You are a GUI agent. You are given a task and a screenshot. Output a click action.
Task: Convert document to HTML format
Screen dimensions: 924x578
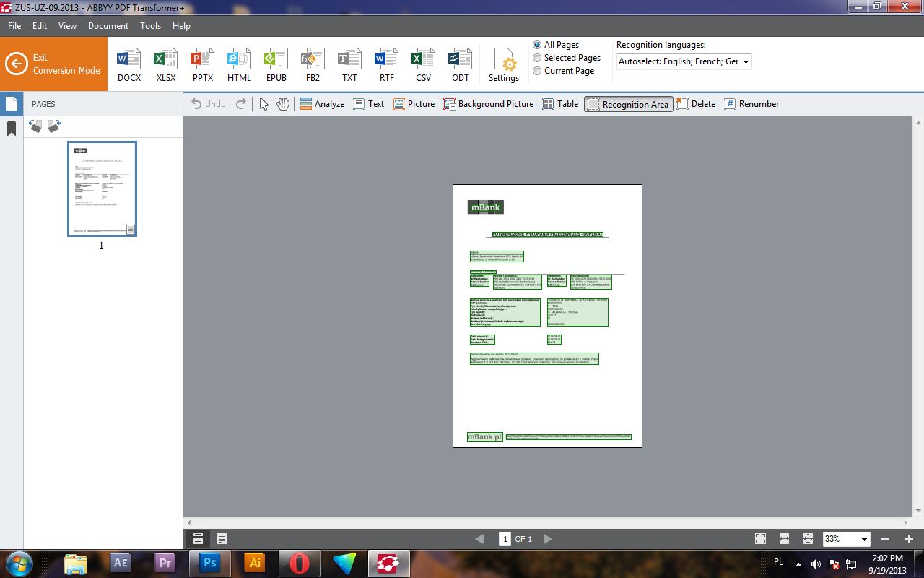tap(239, 65)
